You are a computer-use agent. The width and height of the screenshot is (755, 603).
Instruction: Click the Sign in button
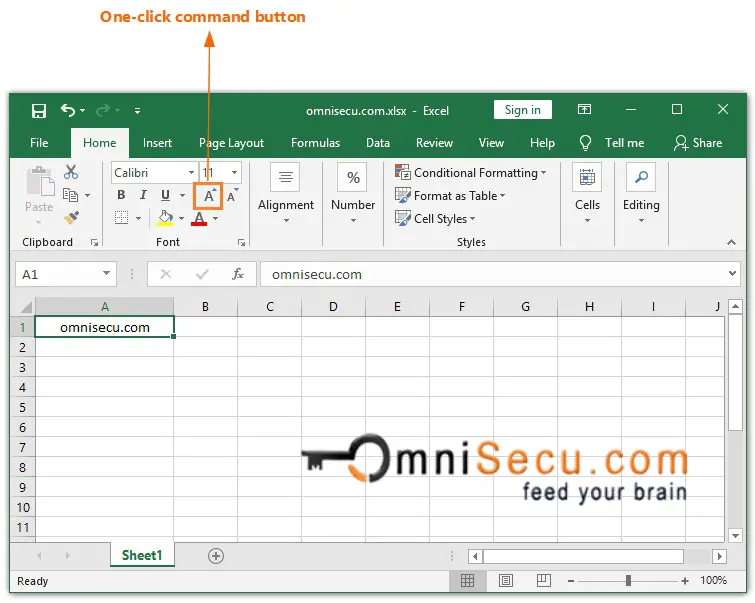522,110
